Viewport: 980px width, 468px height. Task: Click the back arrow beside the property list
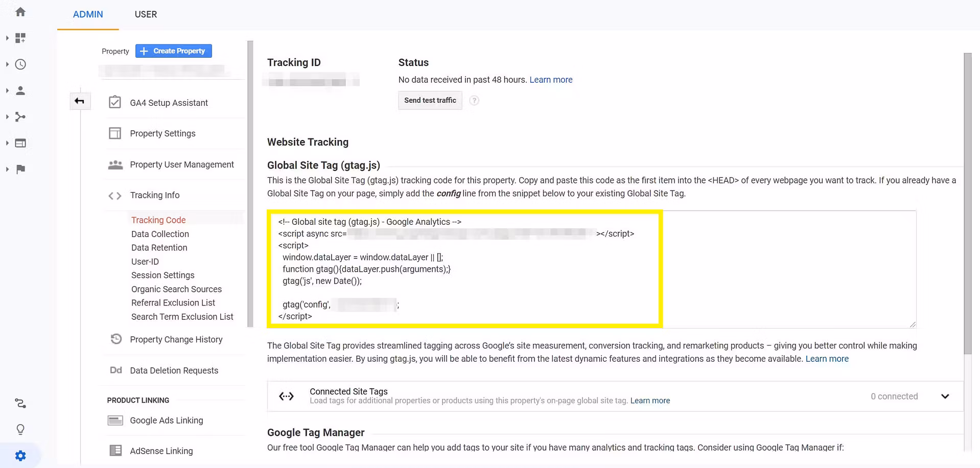click(80, 101)
